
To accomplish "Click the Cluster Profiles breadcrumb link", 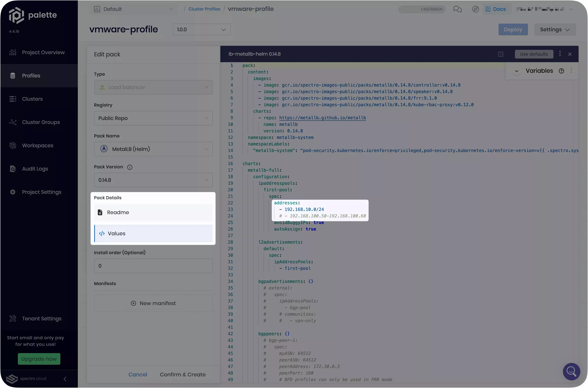I will [204, 9].
